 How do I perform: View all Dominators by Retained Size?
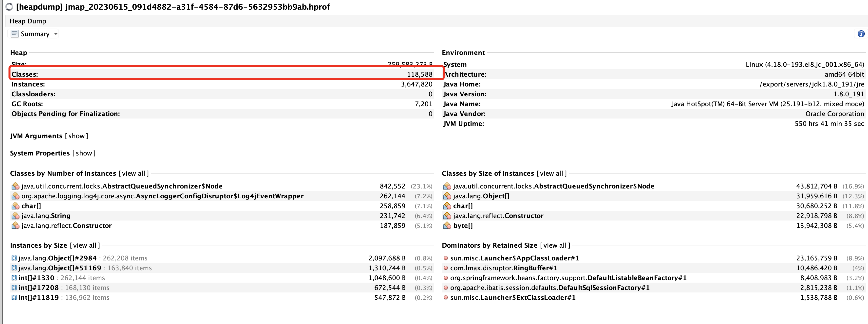[x=555, y=245]
